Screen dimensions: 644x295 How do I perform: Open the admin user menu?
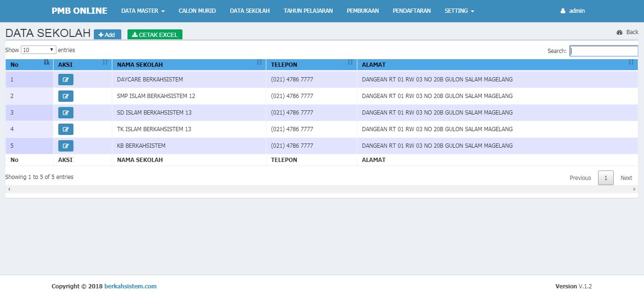(x=572, y=11)
